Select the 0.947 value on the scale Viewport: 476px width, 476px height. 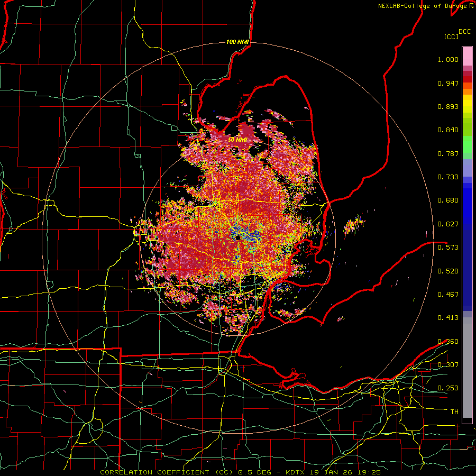coord(448,83)
